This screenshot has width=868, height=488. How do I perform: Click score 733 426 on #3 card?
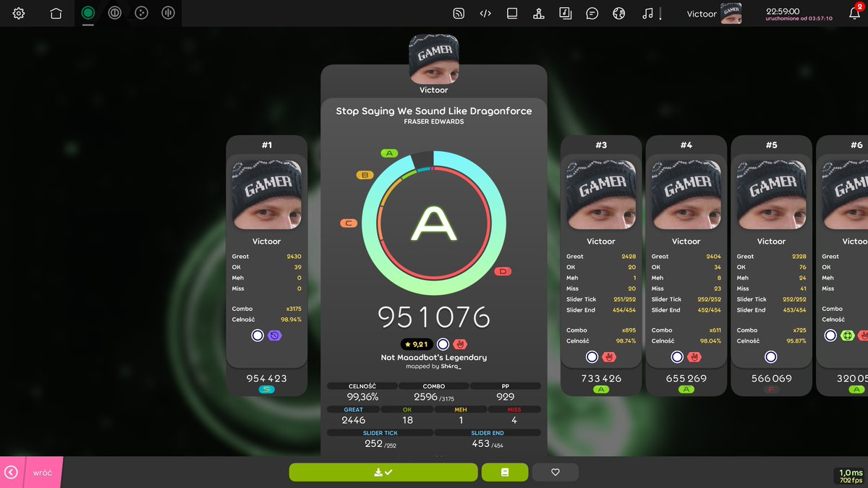click(601, 378)
